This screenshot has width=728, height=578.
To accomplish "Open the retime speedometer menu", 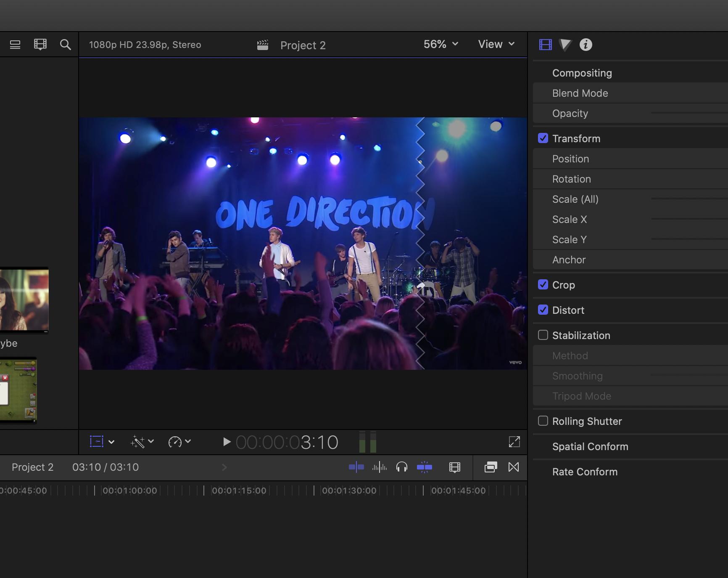I will click(x=188, y=441).
